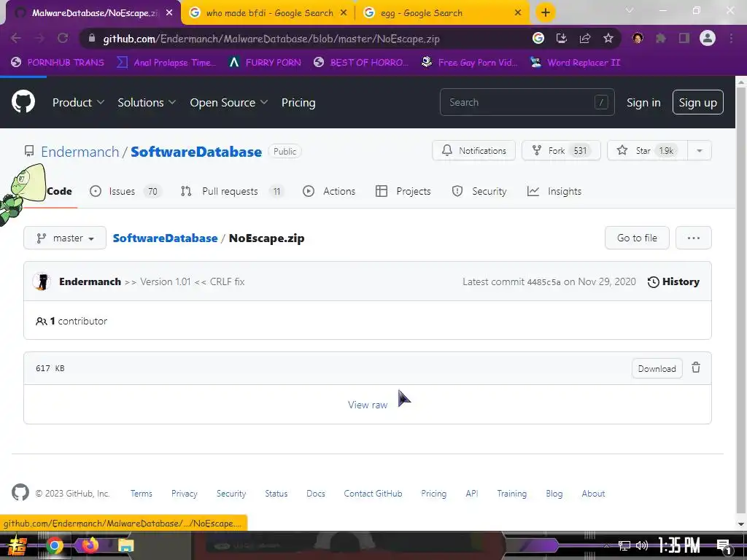747x560 pixels.
Task: Click SoftwareDatabase breadcrumb link
Action: pos(165,238)
